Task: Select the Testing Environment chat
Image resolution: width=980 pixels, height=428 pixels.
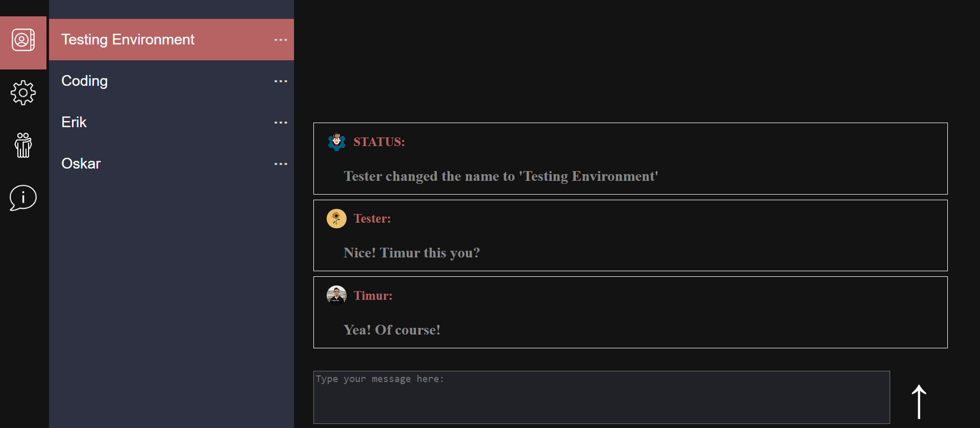Action: (x=128, y=40)
